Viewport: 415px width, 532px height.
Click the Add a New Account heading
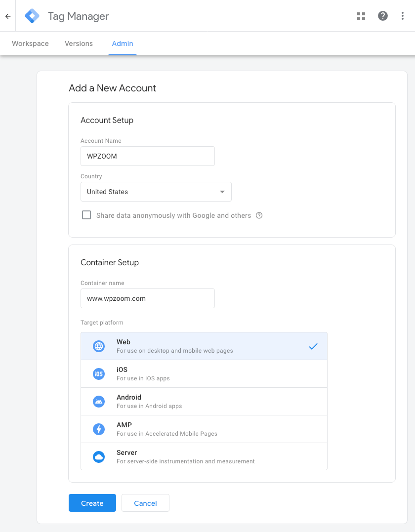(112, 88)
